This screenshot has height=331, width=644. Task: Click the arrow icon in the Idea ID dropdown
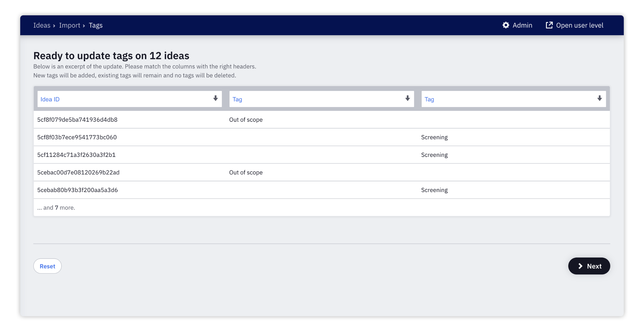(x=215, y=98)
